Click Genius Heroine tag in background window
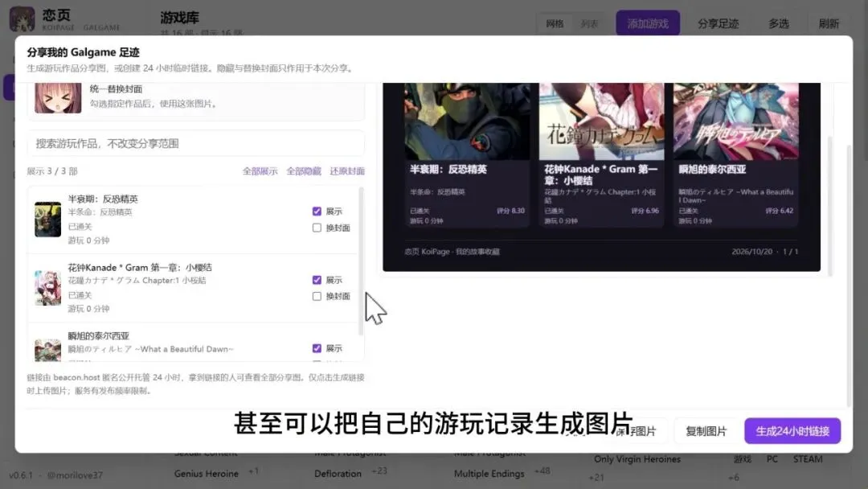 click(x=206, y=474)
